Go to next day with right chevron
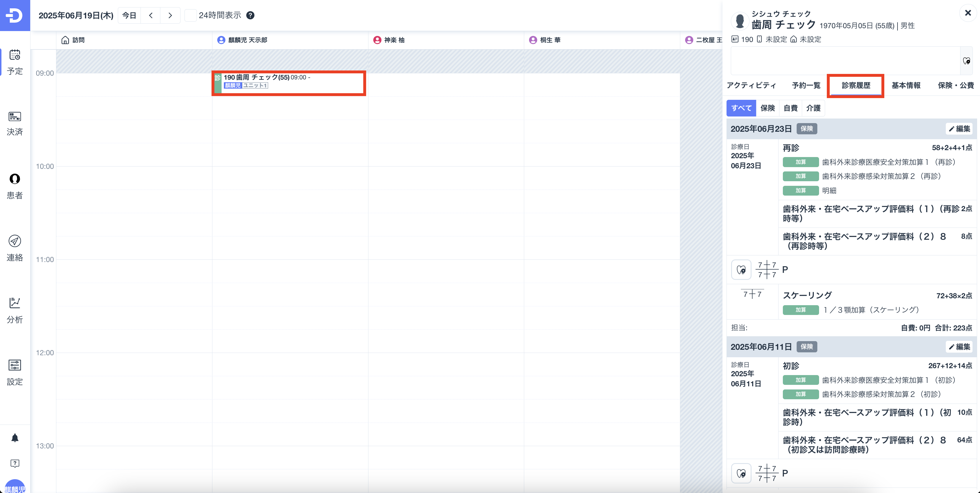The width and height of the screenshot is (980, 493). 170,15
